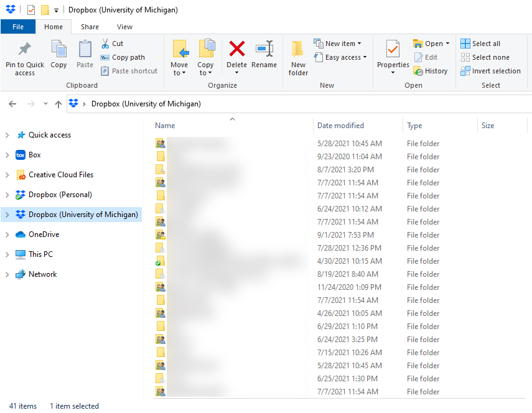Switch to the Home ribbon tab
Viewport: 532px width, 413px height.
click(54, 27)
